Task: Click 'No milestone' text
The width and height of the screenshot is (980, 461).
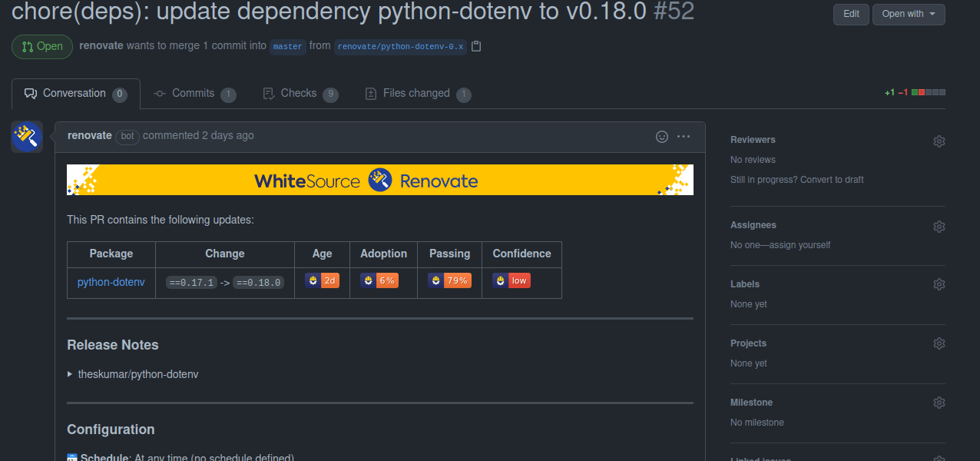Action: (x=757, y=423)
